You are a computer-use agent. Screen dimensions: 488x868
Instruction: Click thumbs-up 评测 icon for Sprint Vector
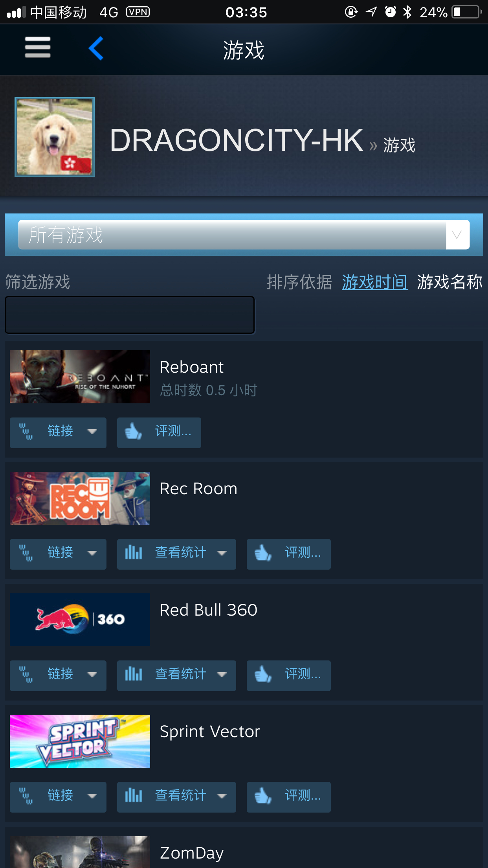click(x=263, y=796)
